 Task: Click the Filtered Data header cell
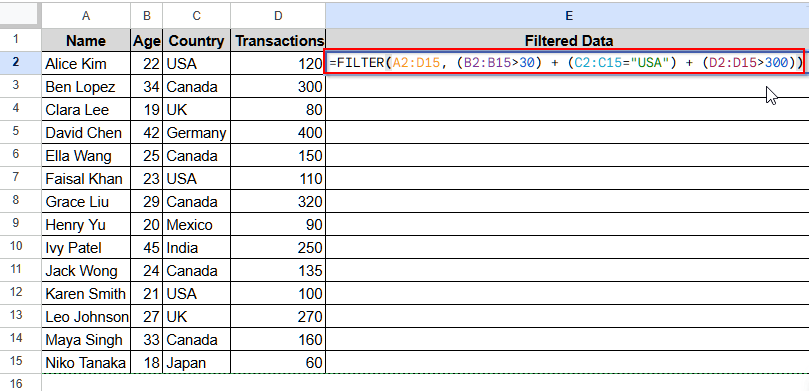pos(568,40)
